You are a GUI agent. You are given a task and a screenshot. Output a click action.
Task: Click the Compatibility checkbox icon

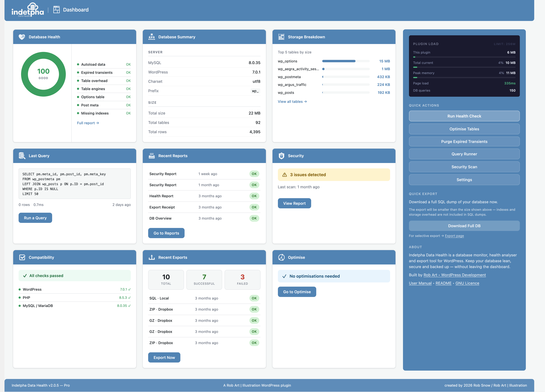[x=22, y=257]
